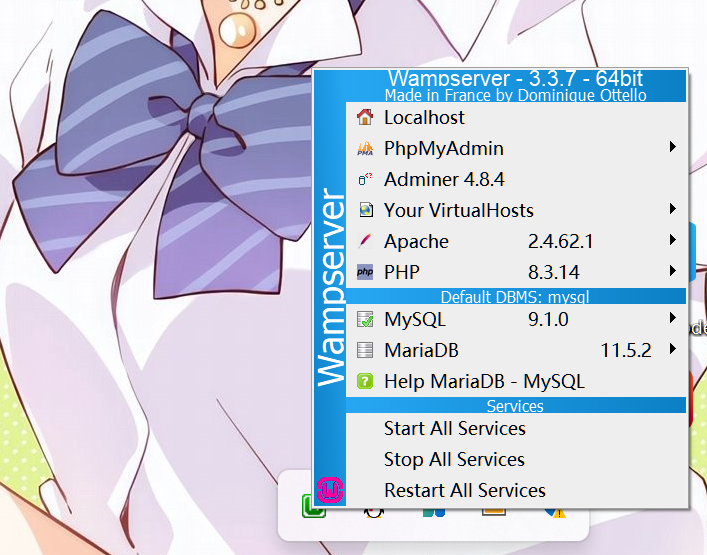Expand the Apache 2.4.62.1 submenu arrow
Image resolution: width=707 pixels, height=555 pixels.
point(674,241)
